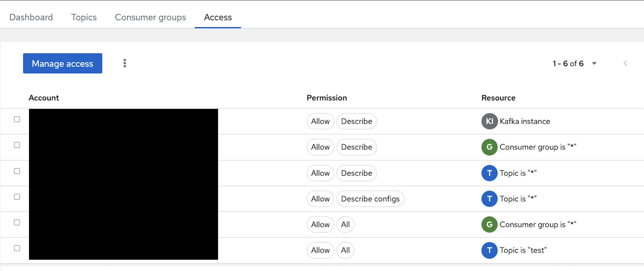
Task: Expand the 1 - 6 of 6 pagination dropdown
Action: tap(594, 63)
